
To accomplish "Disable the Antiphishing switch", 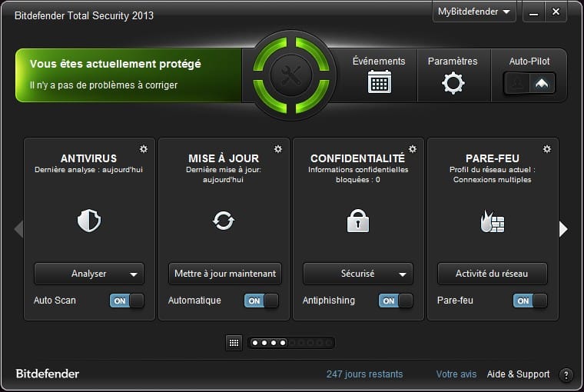I will pos(396,301).
